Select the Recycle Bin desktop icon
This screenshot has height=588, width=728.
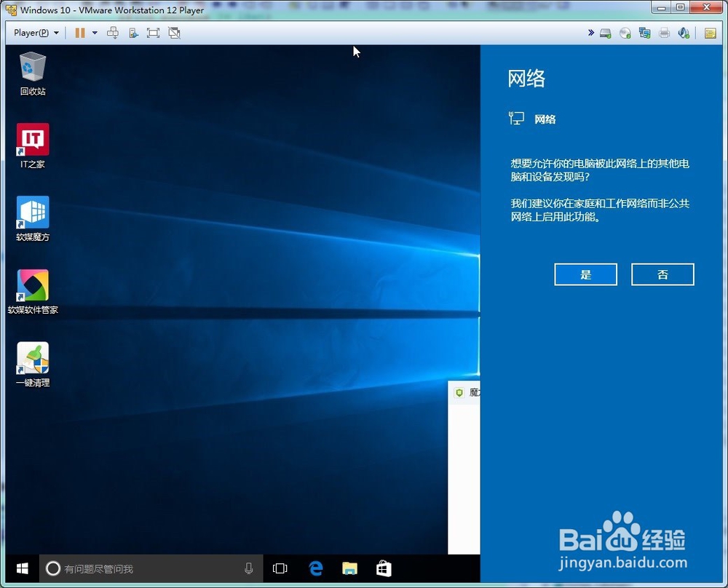coord(33,73)
